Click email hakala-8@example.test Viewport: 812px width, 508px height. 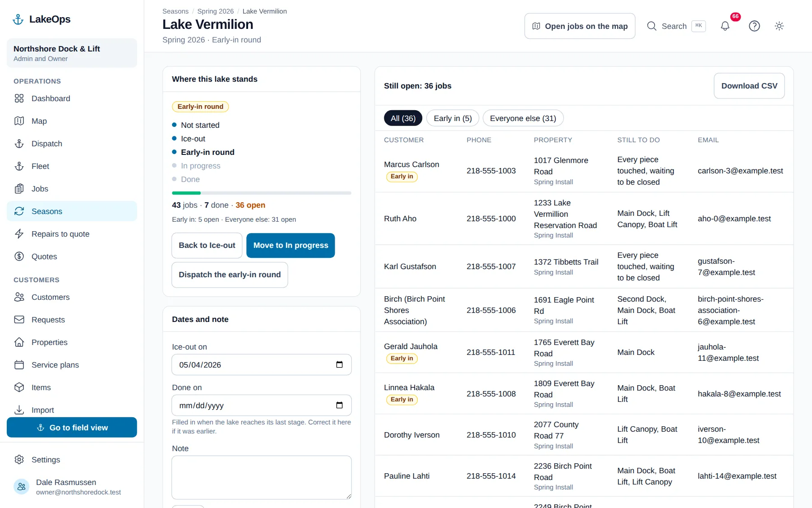click(x=739, y=394)
